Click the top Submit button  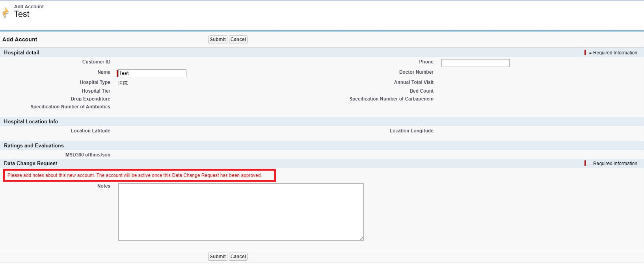218,39
